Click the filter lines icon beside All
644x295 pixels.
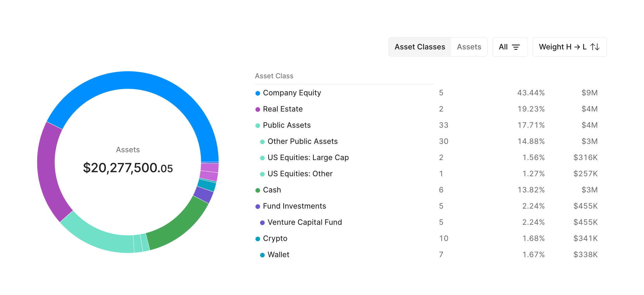(516, 47)
